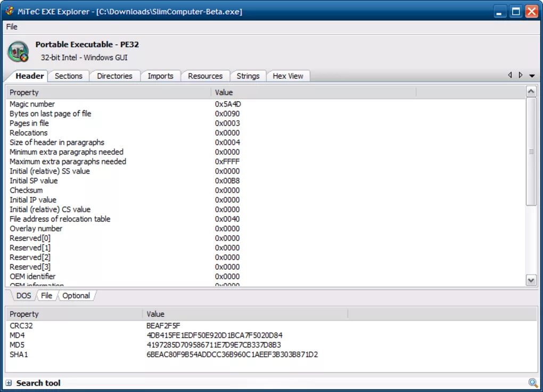The width and height of the screenshot is (543, 392).
Task: Select File address of relocation table row
Action: (x=266, y=219)
